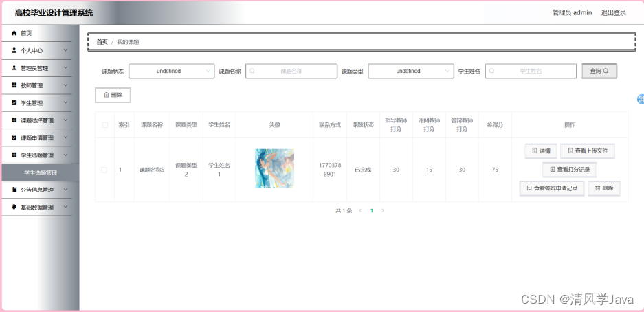Collapse the 学生选题管理 menu chevron
The width and height of the screenshot is (644, 312).
66,155
